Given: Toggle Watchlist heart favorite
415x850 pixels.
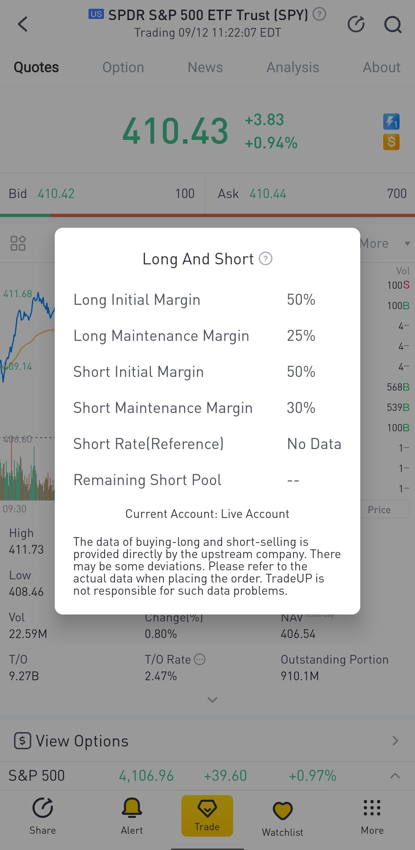Looking at the screenshot, I should point(282,819).
